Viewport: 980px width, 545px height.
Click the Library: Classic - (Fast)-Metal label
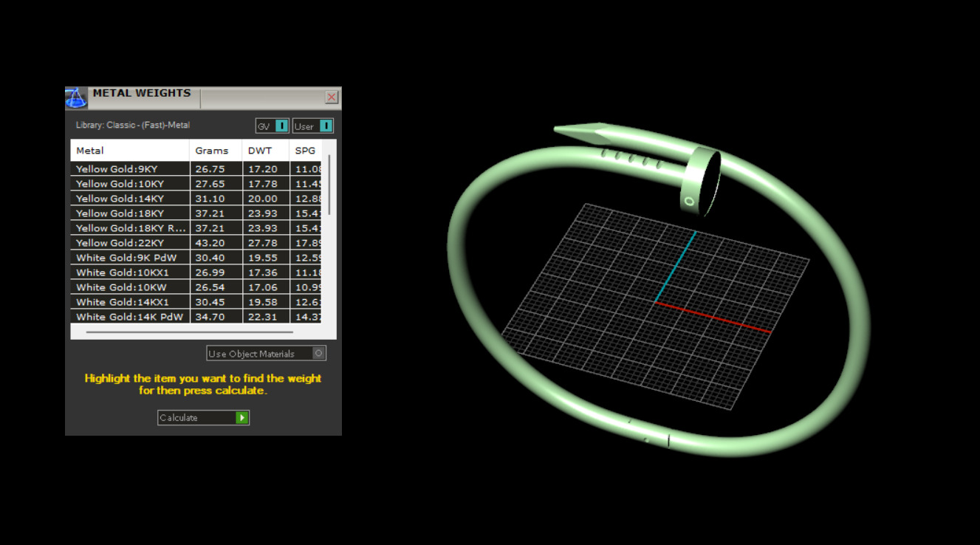133,125
